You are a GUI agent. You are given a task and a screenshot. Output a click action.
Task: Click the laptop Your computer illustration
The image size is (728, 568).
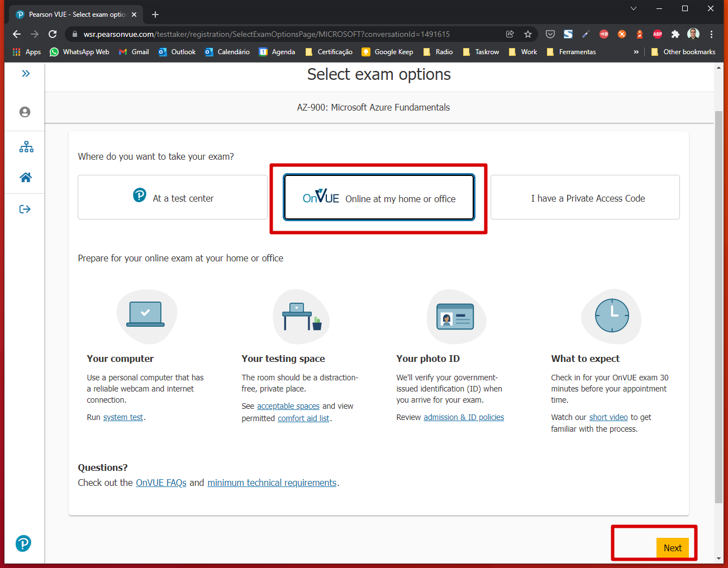point(146,316)
